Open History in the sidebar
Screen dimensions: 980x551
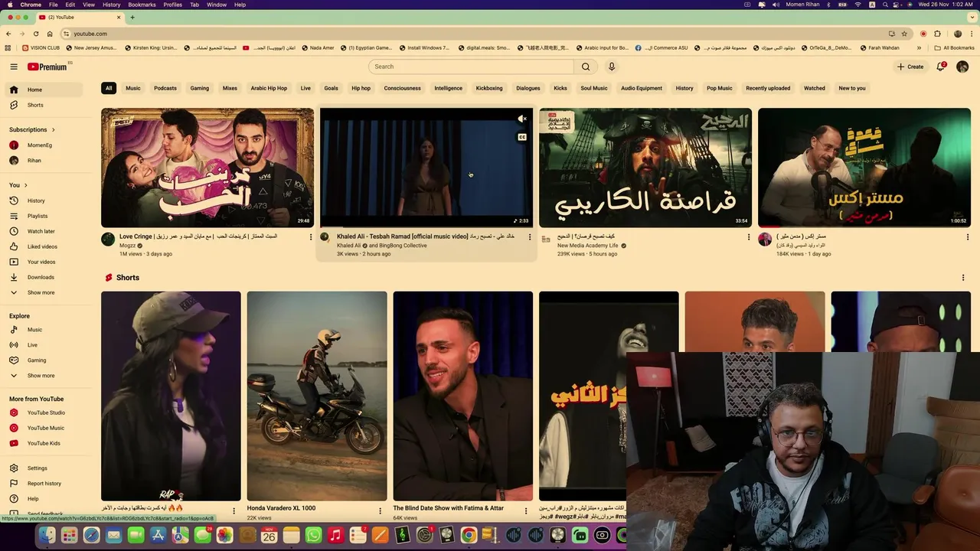click(44, 201)
